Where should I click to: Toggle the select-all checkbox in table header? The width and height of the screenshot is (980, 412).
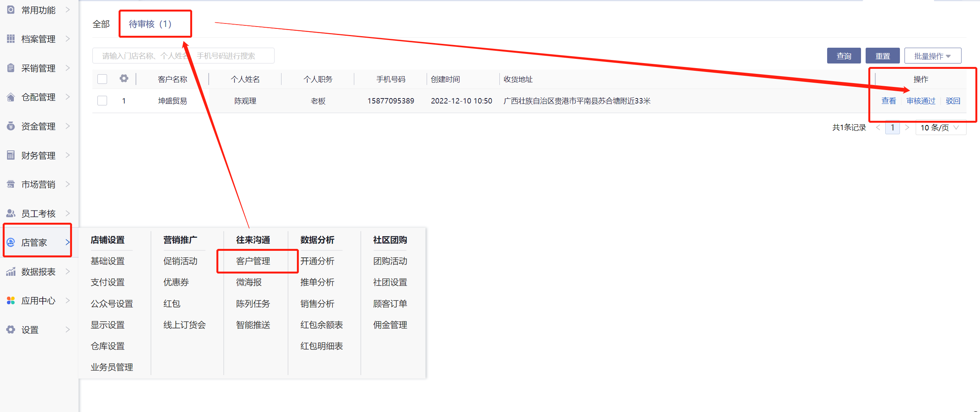click(x=102, y=79)
